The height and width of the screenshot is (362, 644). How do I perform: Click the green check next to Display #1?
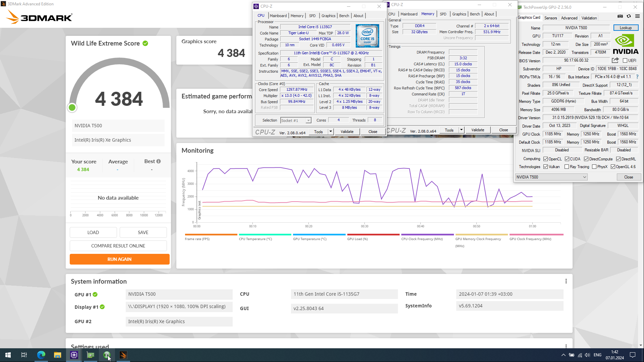point(102,307)
